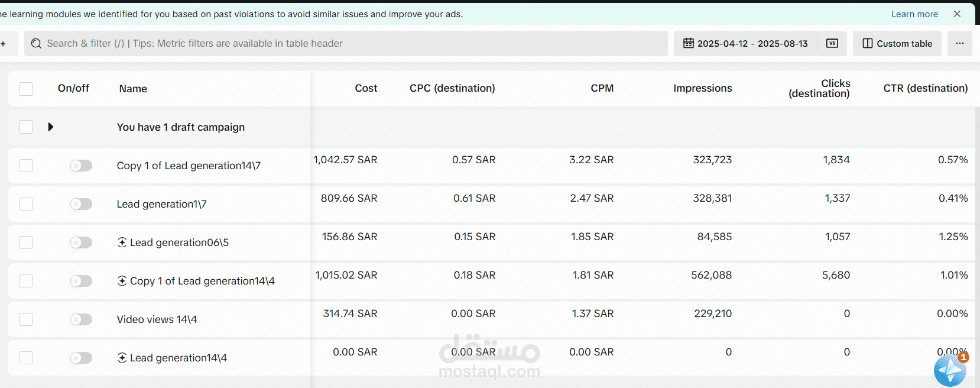Focus the Search & filter field
The height and width of the screenshot is (388, 980).
pos(346,44)
